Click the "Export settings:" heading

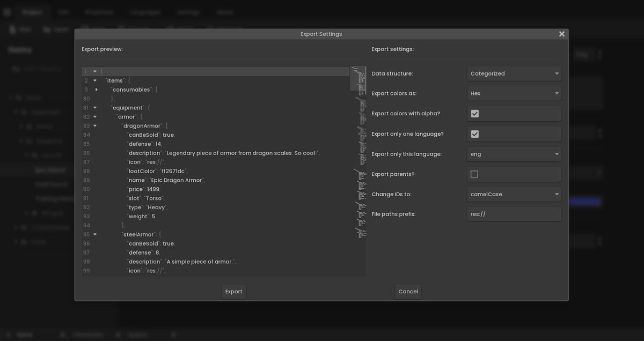pos(392,49)
